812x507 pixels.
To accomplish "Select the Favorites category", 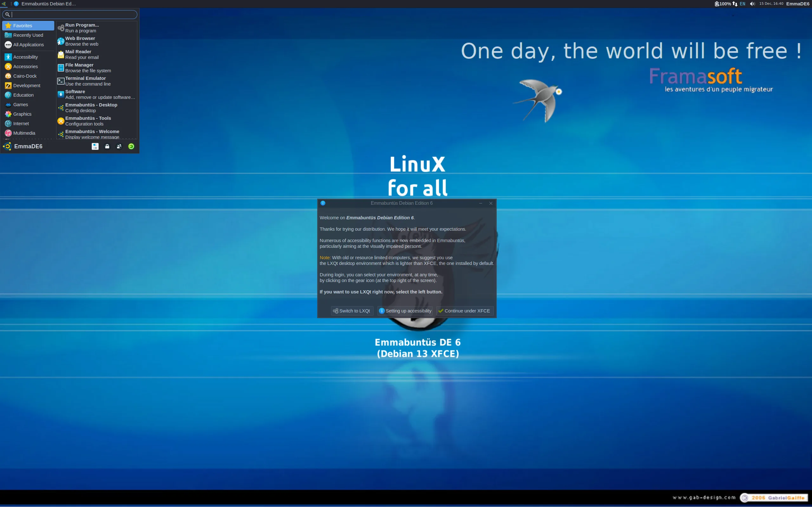I will point(23,25).
